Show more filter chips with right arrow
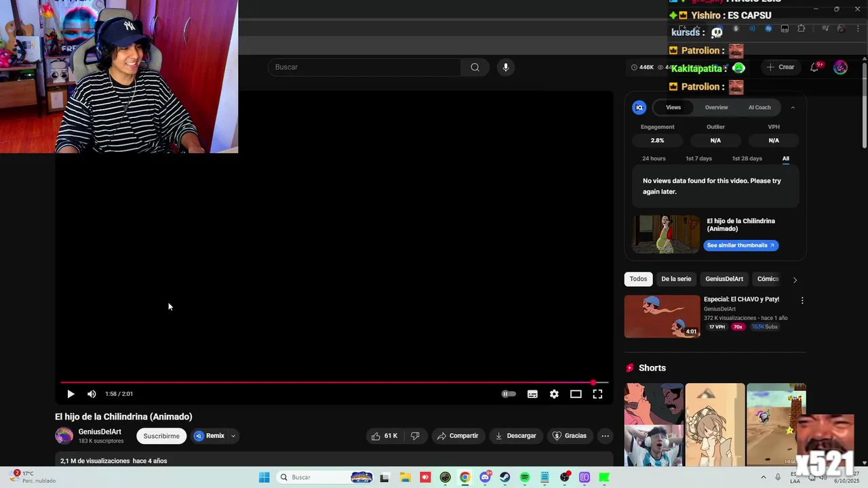 pyautogui.click(x=795, y=279)
